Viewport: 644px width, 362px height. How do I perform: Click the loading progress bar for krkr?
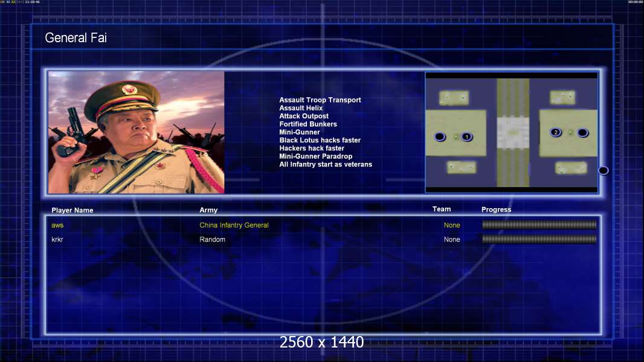539,239
